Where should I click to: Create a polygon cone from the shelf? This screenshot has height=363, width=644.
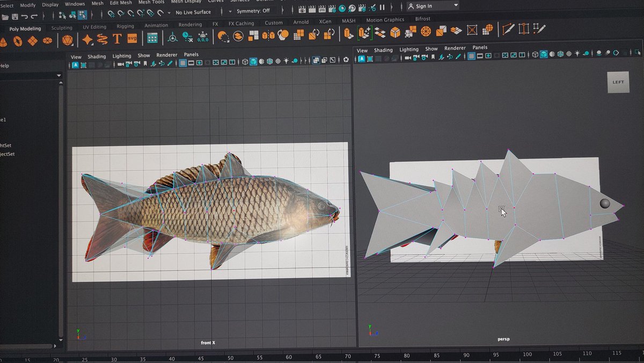click(x=3, y=41)
